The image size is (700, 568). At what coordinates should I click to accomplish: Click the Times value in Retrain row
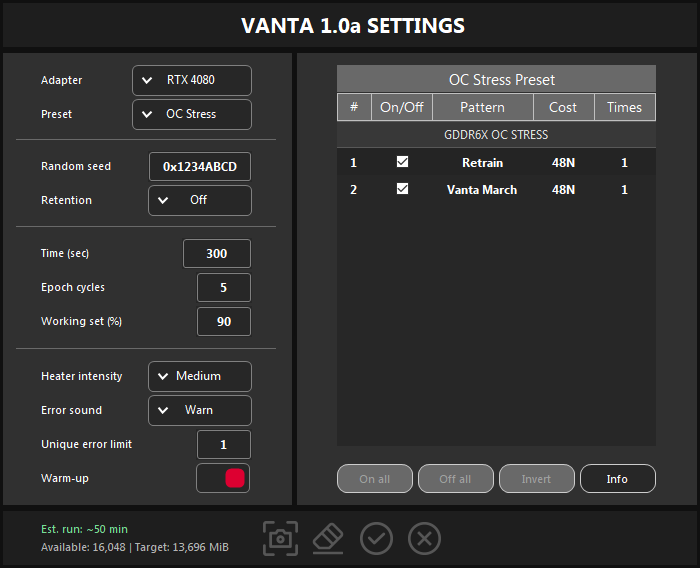pos(625,163)
